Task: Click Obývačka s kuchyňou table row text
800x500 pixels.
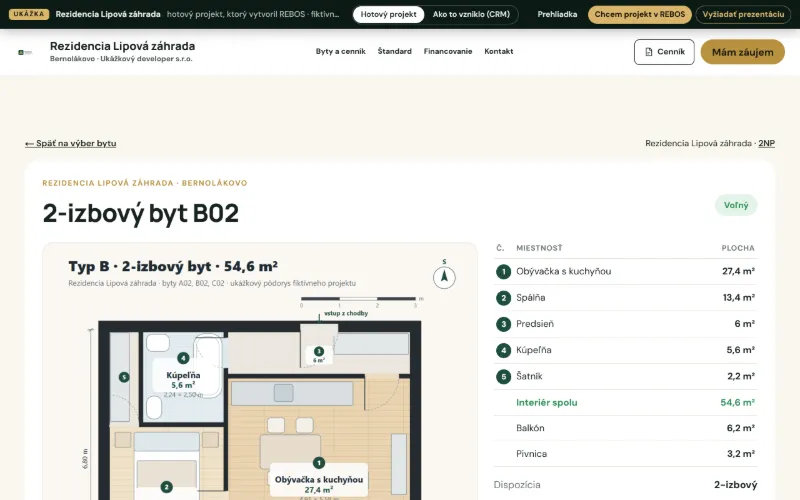Action: click(x=563, y=271)
